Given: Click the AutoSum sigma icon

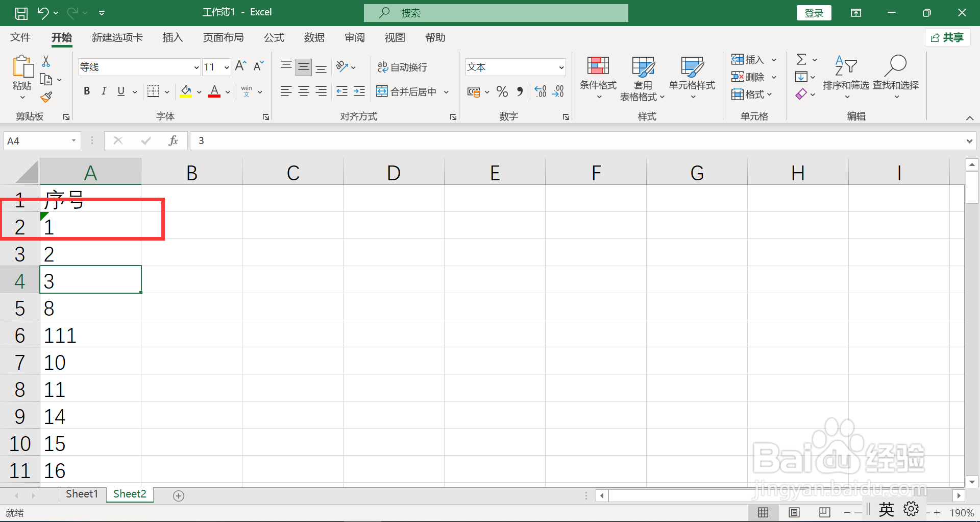Looking at the screenshot, I should point(801,60).
